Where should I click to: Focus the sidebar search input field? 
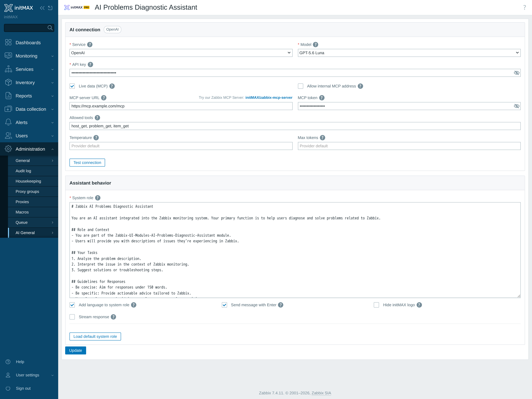pos(25,28)
